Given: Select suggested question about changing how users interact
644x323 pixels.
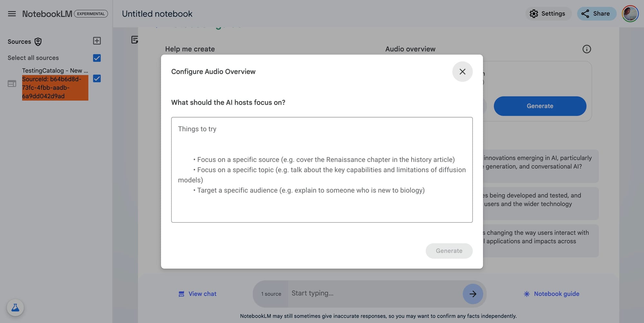Looking at the screenshot, I should pos(541,241).
